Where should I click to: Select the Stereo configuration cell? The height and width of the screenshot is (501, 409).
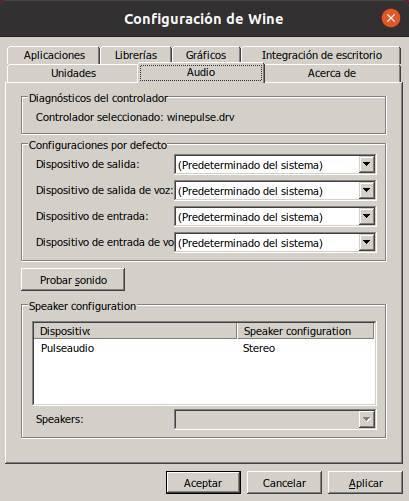(x=259, y=348)
